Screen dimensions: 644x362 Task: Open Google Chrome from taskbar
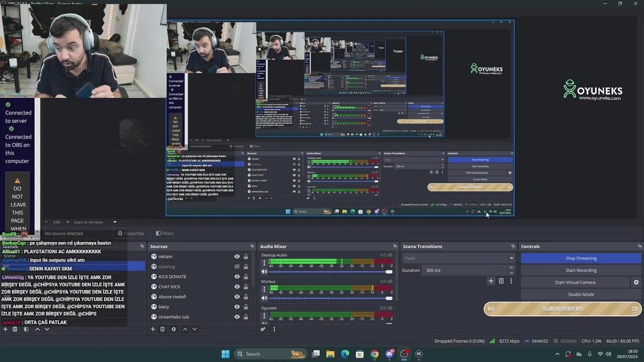click(374, 354)
